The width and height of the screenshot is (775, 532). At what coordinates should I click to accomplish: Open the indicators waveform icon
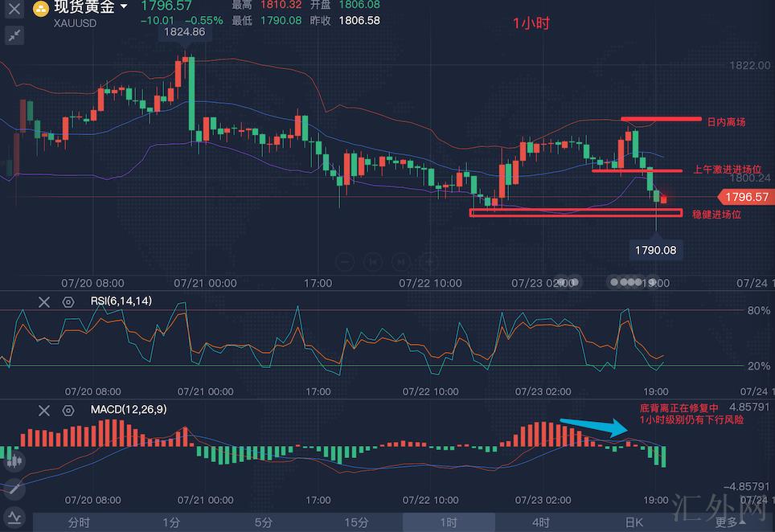tap(14, 516)
